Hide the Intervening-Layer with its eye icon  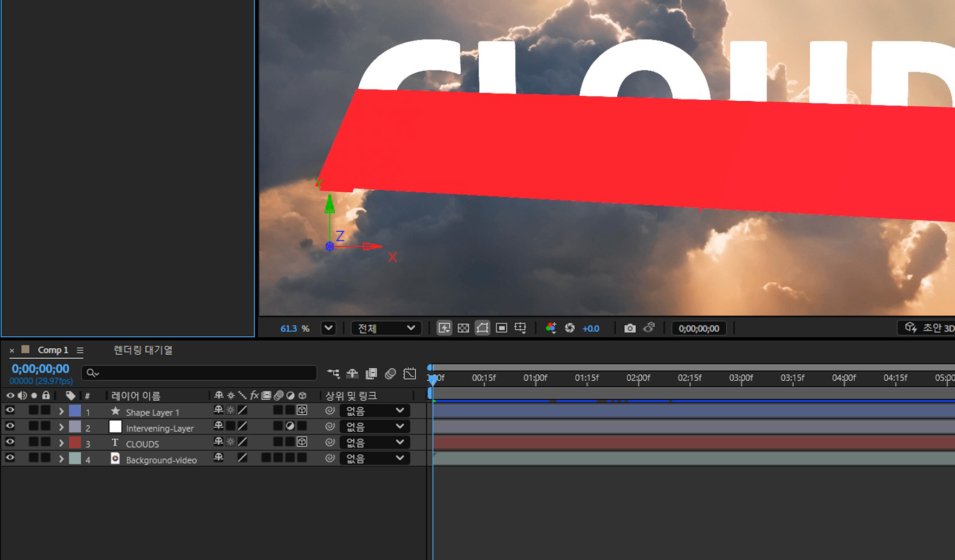tap(10, 426)
